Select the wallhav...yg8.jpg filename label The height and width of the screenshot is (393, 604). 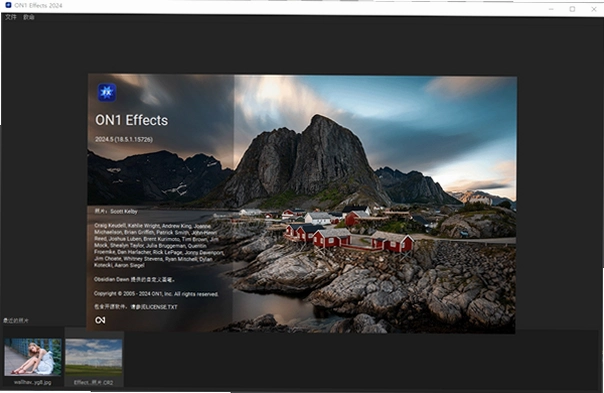[33, 382]
